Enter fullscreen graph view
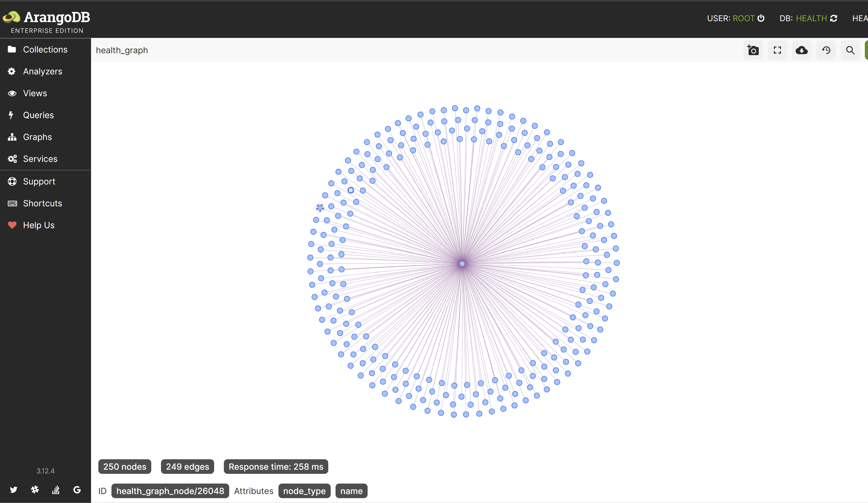 point(777,50)
